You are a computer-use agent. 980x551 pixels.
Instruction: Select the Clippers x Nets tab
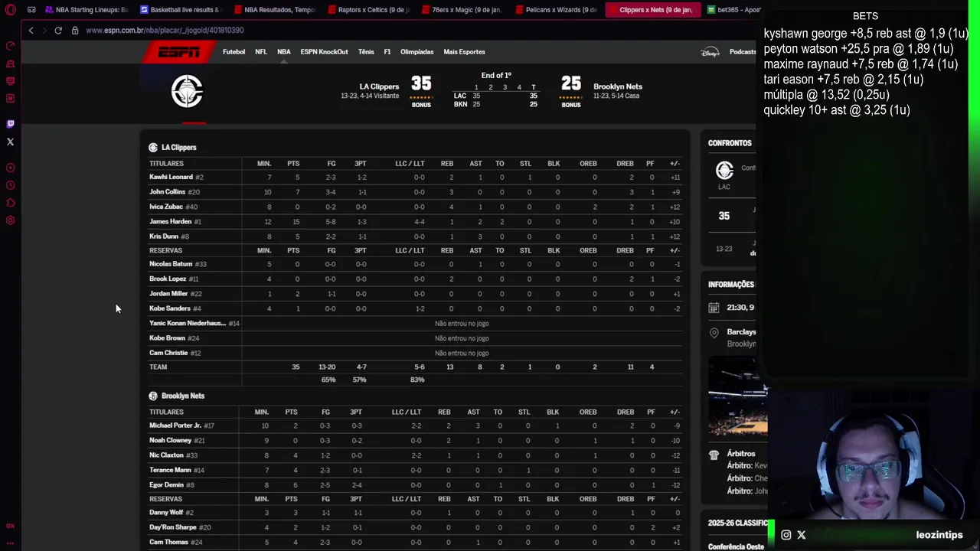click(652, 10)
